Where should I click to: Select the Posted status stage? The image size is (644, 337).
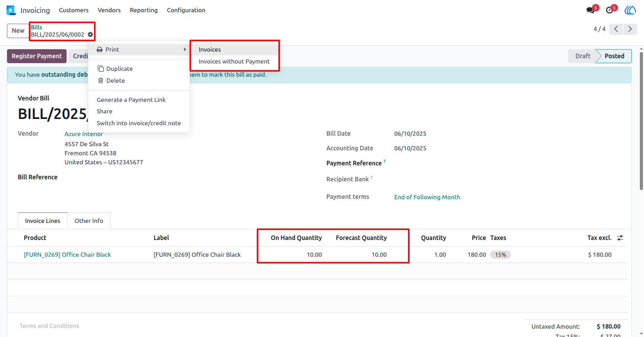[x=614, y=56]
